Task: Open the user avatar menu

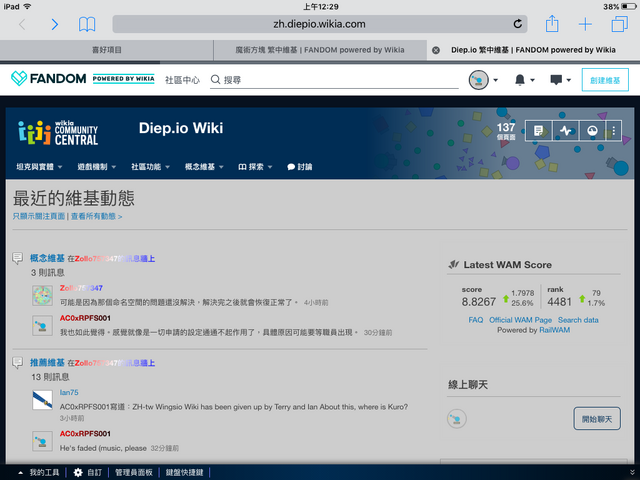Action: (478, 80)
